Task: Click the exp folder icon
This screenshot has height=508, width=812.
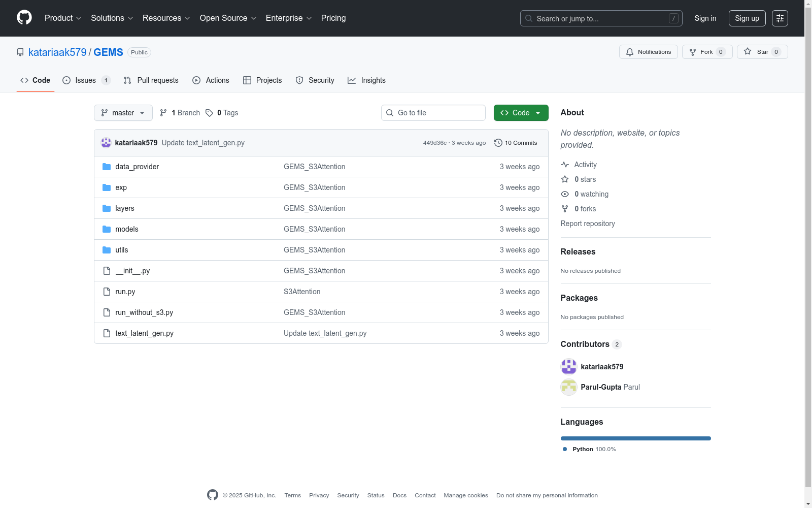Action: (x=107, y=187)
